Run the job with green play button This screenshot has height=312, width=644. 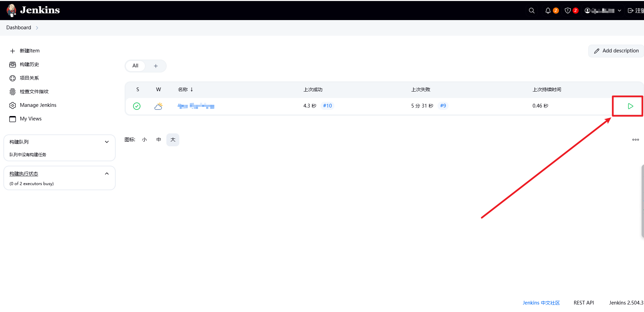tap(630, 106)
